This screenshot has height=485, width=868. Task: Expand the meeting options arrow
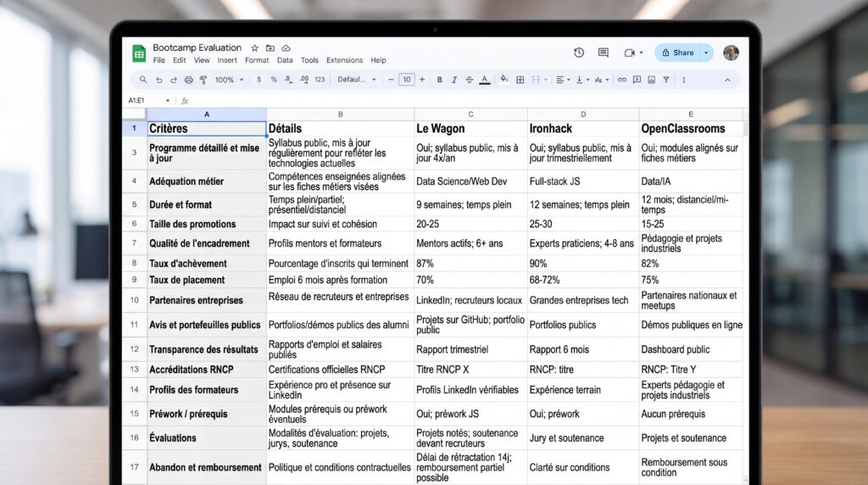[x=641, y=53]
